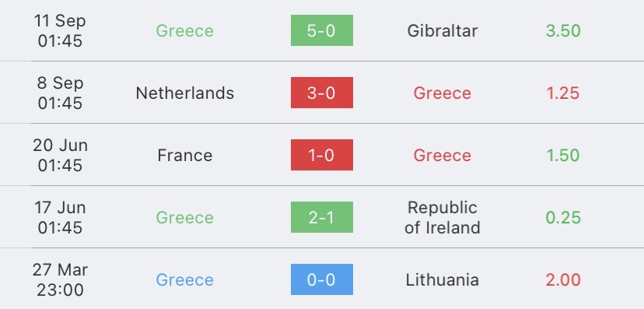Open the red 3-0 score badge
Viewport: 644px width, 309px height.
pos(321,93)
